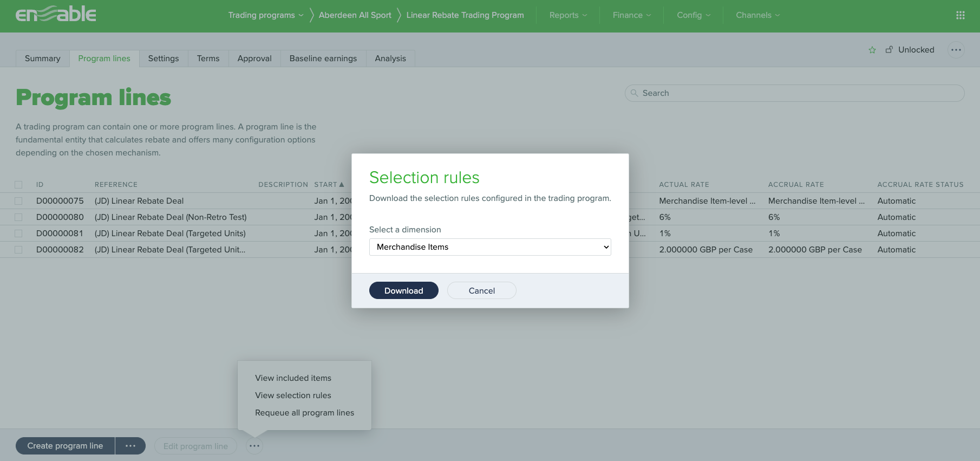Click the ACCRUAL RATE column header
This screenshot has width=980, height=461.
(796, 185)
